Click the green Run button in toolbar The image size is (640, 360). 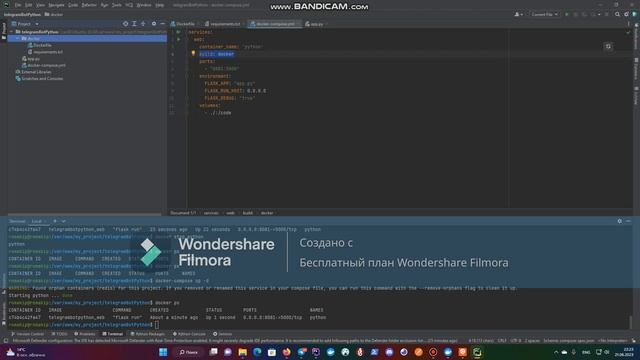[x=567, y=14]
